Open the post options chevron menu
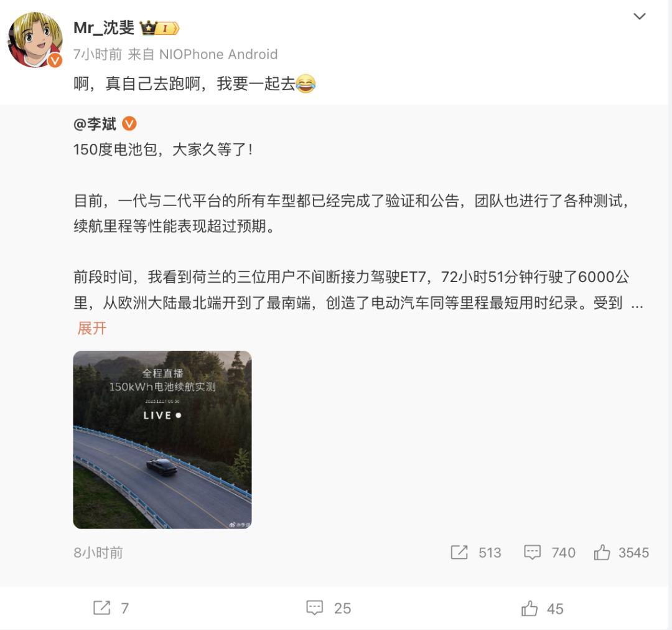672x630 pixels. (640, 16)
